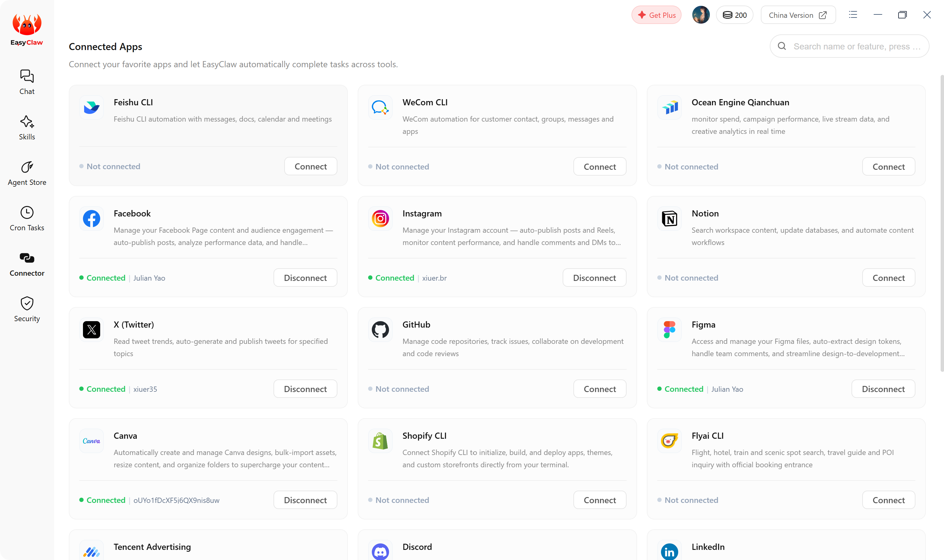Disconnect the Facebook account
944x560 pixels.
[305, 278]
